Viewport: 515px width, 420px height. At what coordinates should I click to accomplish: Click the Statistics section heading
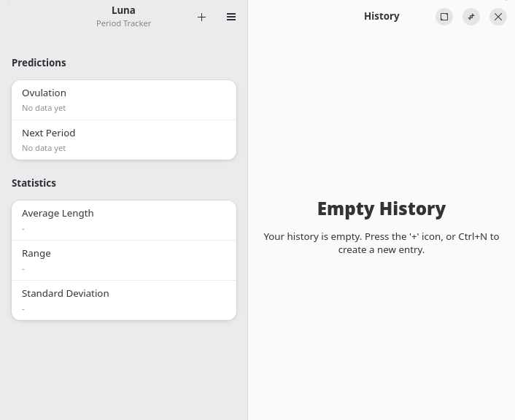[34, 183]
